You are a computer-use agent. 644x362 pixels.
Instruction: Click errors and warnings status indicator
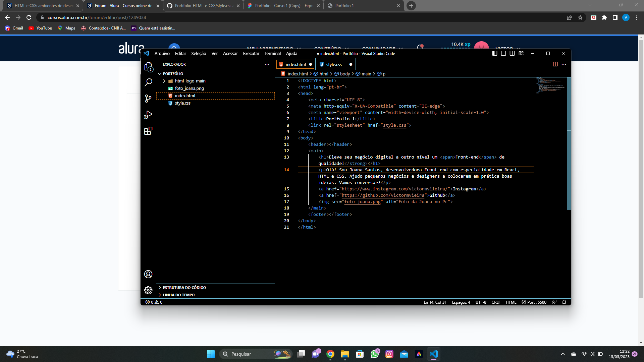pos(154,302)
